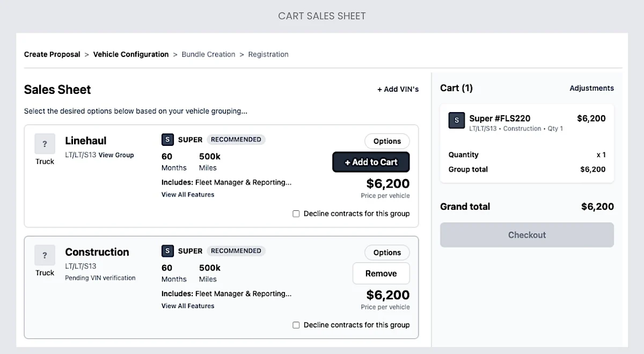Go to Registration breadcrumb

(268, 54)
